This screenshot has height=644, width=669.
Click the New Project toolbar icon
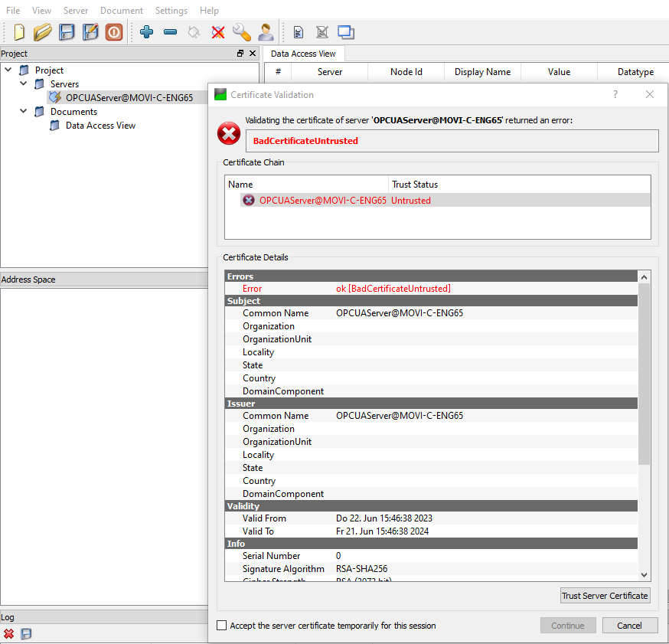(19, 32)
